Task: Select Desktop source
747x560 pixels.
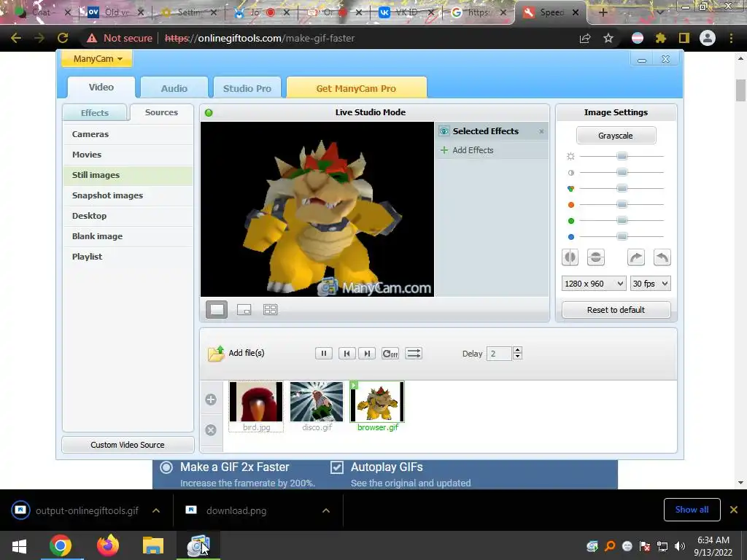Action: coord(128,216)
